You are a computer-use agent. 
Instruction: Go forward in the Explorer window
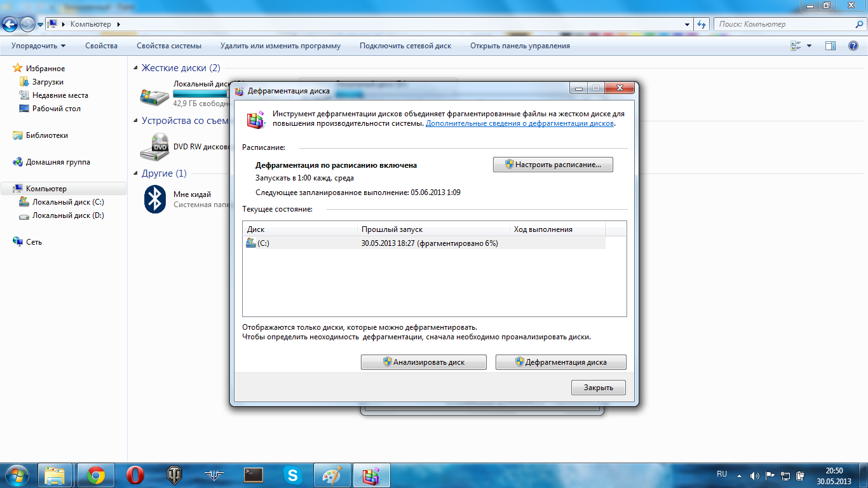click(27, 24)
